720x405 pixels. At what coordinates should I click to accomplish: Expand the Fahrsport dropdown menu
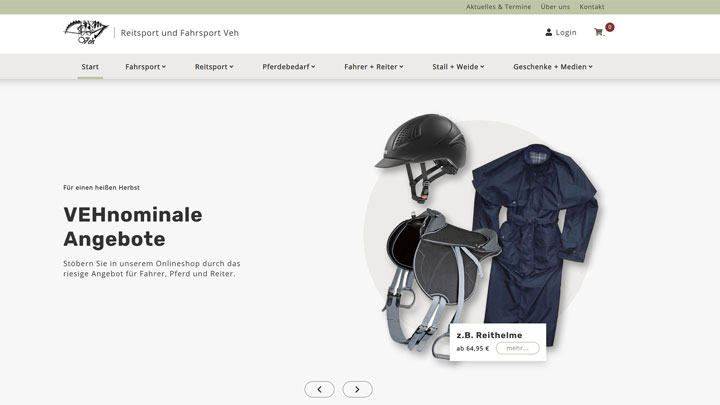pos(146,67)
